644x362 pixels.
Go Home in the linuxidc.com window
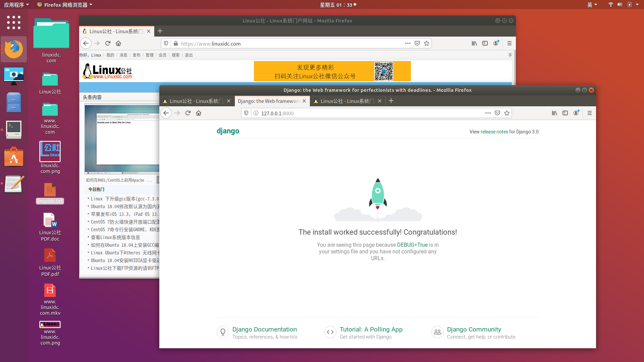[118, 44]
